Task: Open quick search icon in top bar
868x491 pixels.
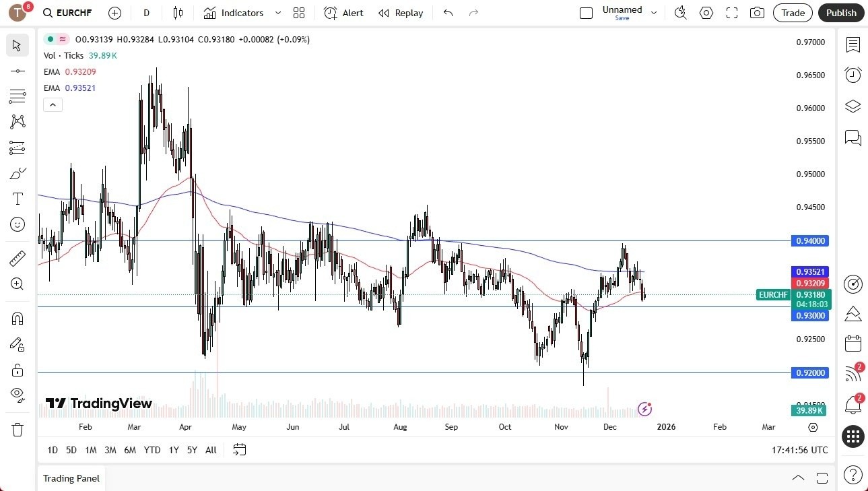Action: point(681,13)
